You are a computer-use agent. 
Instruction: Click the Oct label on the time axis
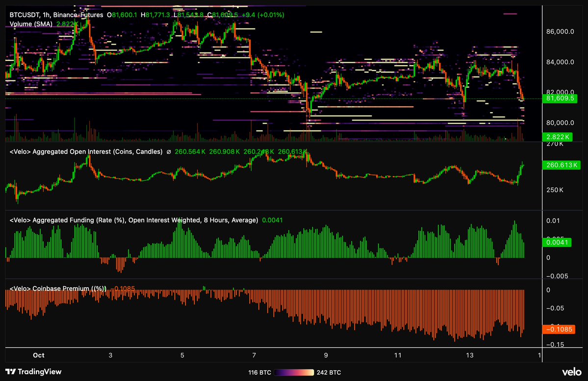coord(39,355)
